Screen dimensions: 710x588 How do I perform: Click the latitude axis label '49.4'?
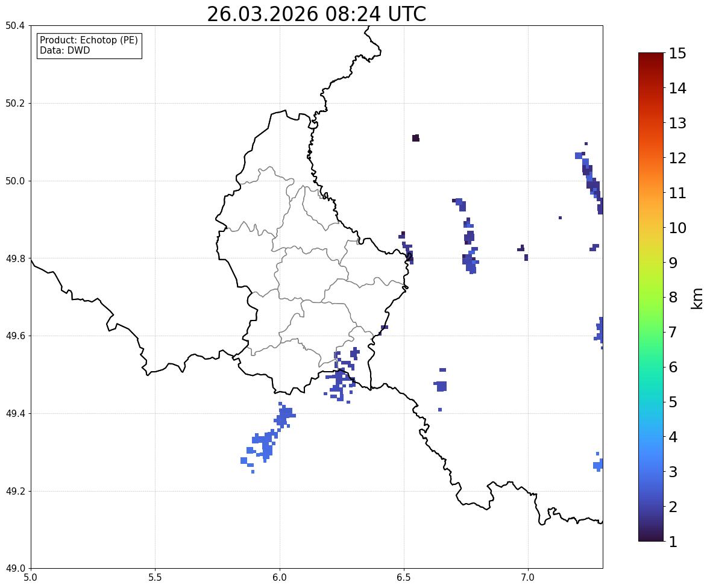[x=15, y=413]
